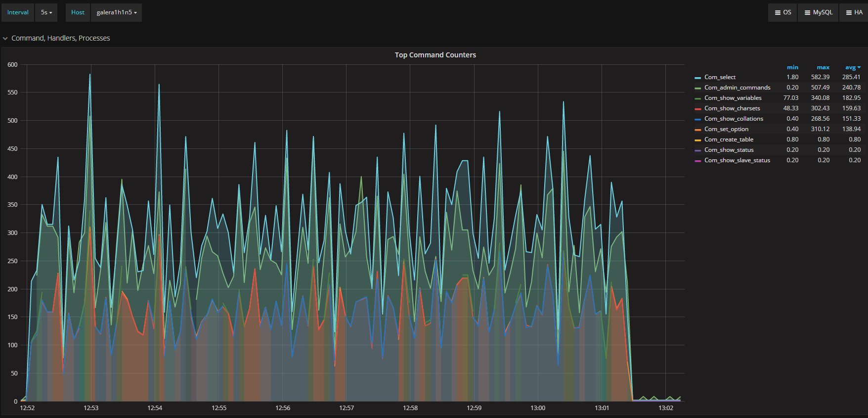Click the Com_set_option orange color swatch

[697, 130]
